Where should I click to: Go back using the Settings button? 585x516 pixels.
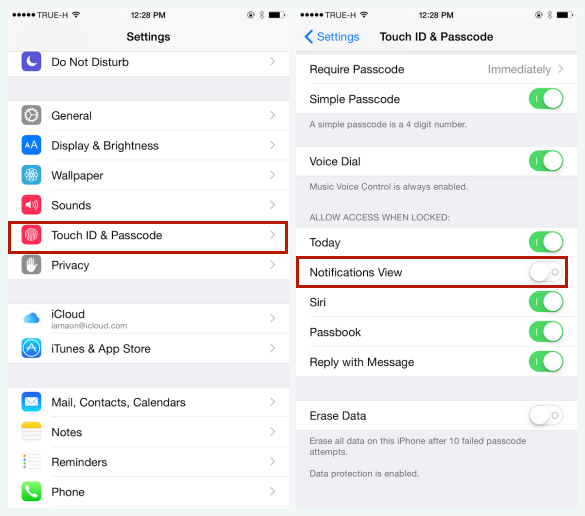click(x=332, y=37)
